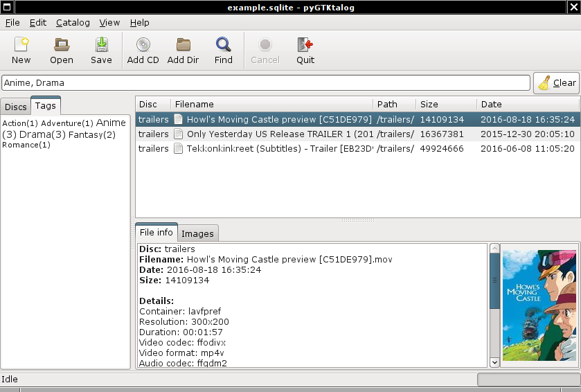Switch to the Discs tab
This screenshot has height=392, width=581.
coord(15,107)
